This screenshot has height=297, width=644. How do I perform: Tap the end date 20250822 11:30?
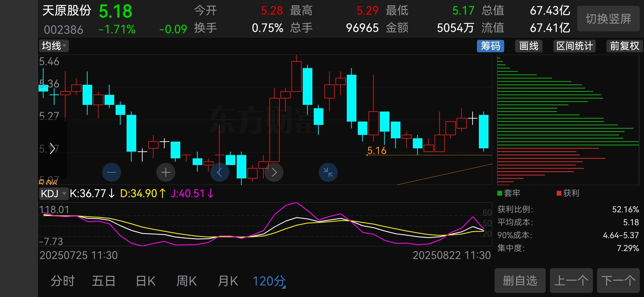(x=452, y=255)
